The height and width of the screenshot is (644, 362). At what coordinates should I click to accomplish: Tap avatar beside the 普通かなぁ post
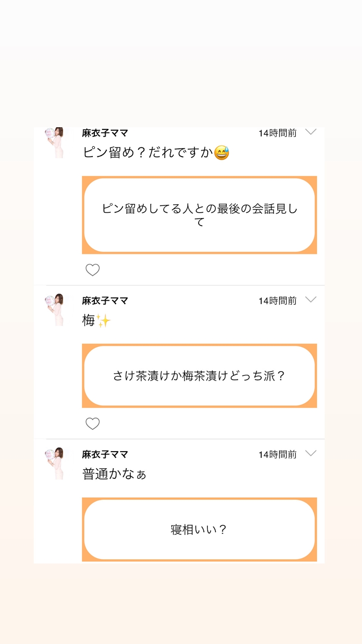pos(55,463)
